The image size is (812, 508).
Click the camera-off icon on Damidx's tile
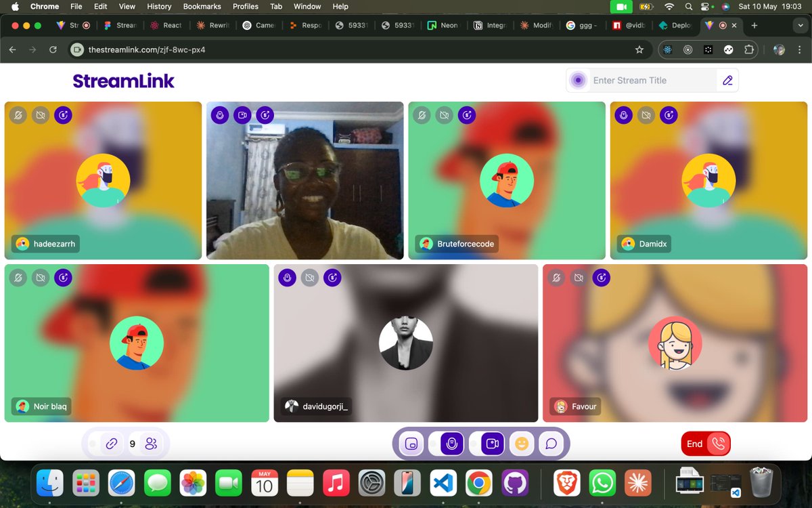[x=646, y=115]
